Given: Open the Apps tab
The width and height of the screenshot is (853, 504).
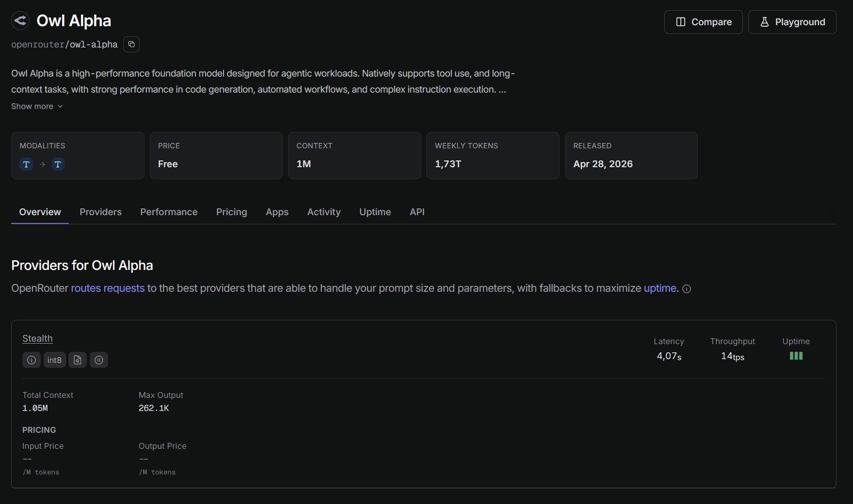Looking at the screenshot, I should pos(277,212).
